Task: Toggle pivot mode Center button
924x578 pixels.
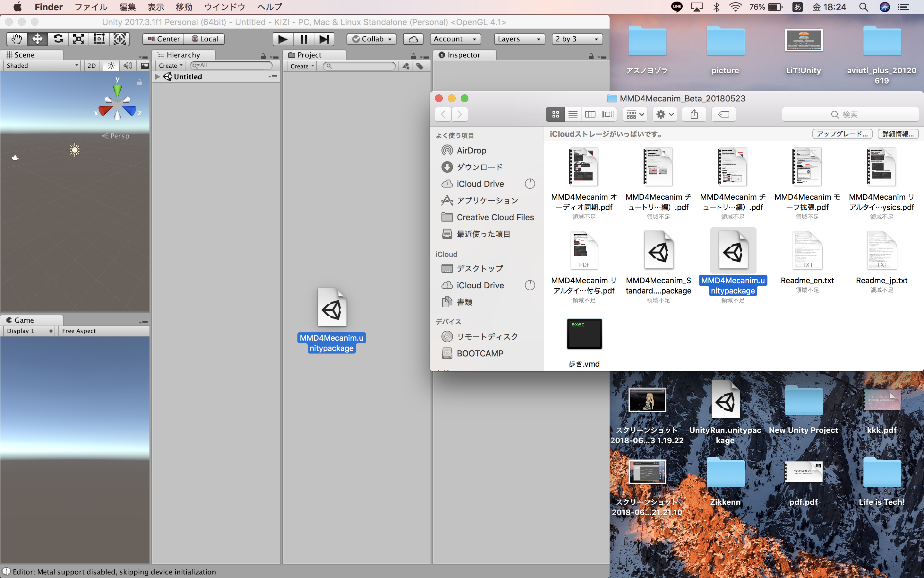Action: [163, 39]
